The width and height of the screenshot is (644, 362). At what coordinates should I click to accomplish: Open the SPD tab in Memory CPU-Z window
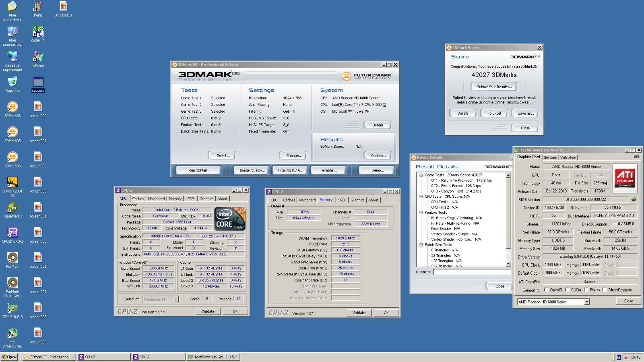point(341,200)
